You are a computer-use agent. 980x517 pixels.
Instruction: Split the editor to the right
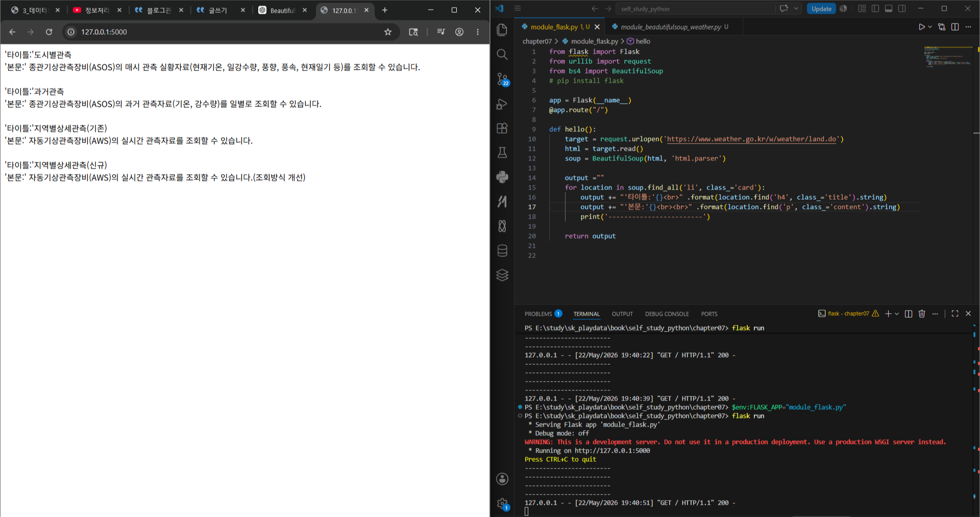[955, 27]
